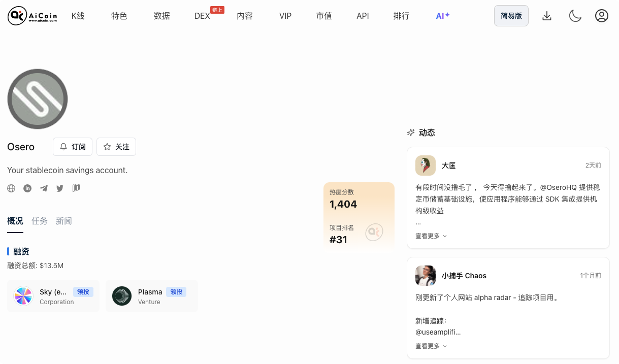Open the user account icon
This screenshot has height=364, width=619.
click(x=602, y=16)
